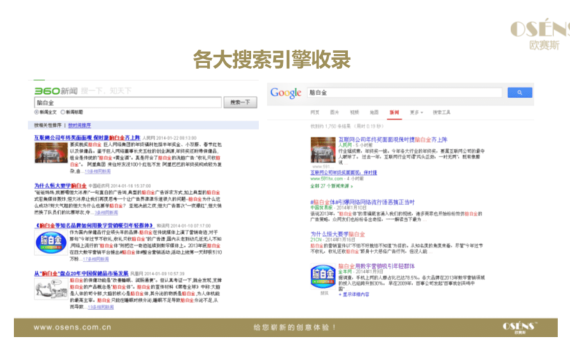Click the cartoon sketch thumbnail in 360 results
The height and width of the screenshot is (360, 570).
pyautogui.click(x=51, y=289)
